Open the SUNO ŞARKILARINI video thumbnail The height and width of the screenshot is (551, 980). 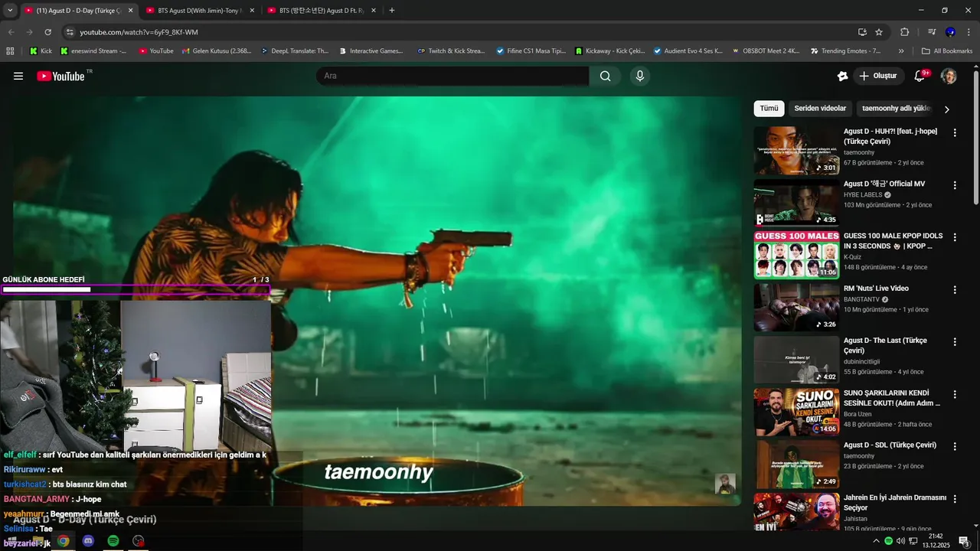pos(797,412)
